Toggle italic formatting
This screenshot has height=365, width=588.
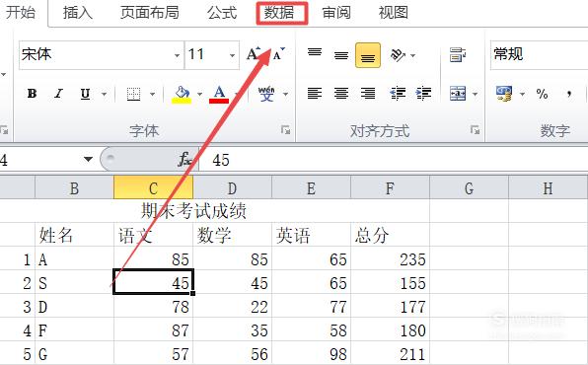coord(58,94)
